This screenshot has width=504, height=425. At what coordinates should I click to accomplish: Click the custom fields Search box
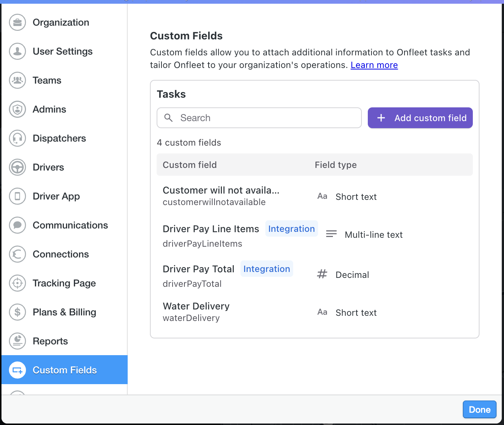coord(259,118)
